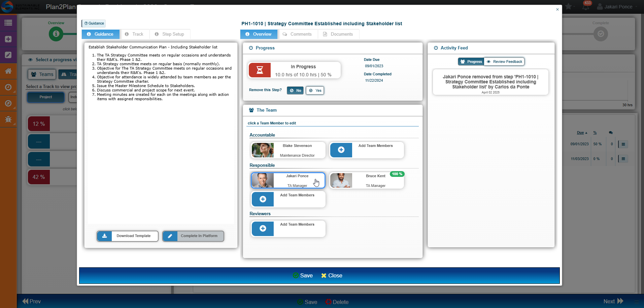
Task: Click the red hourglass In Progress icon
Action: [x=260, y=70]
